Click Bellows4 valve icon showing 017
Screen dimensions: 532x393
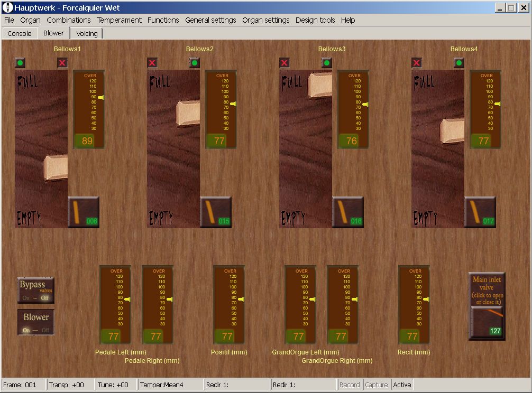480,212
